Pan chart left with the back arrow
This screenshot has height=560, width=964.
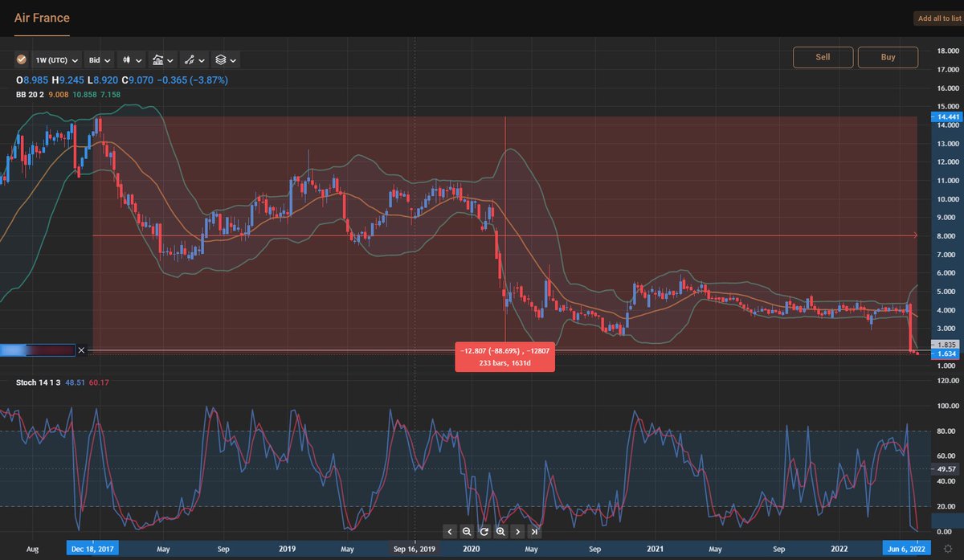pyautogui.click(x=450, y=531)
